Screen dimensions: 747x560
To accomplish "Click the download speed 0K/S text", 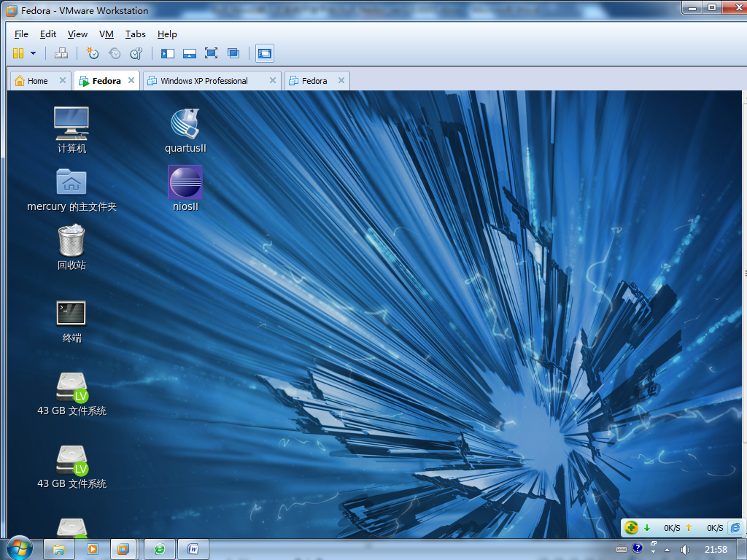I will [672, 528].
